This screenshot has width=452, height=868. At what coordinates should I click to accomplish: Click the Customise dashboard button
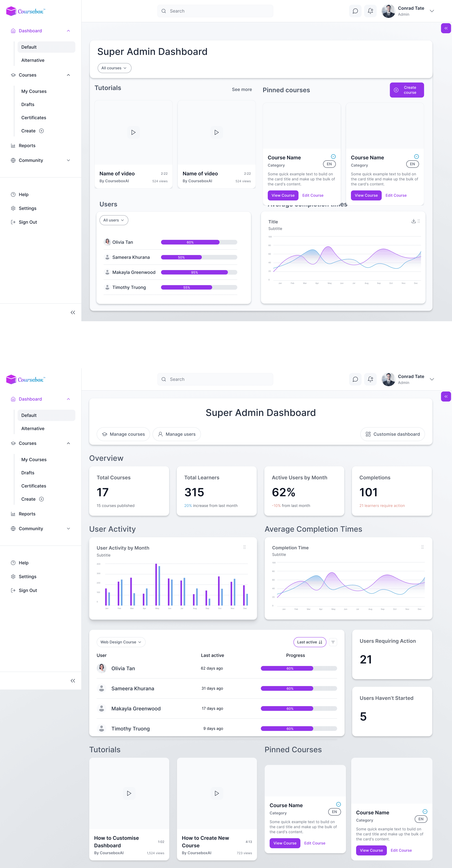[392, 434]
